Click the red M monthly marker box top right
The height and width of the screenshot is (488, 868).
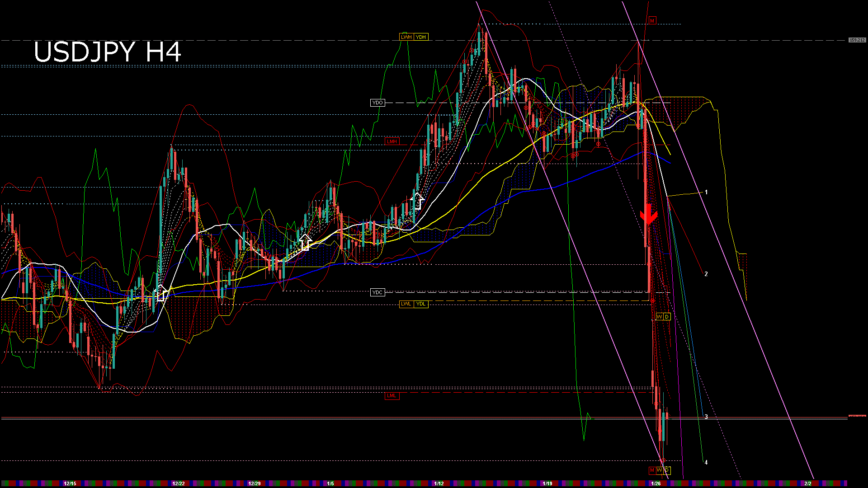(652, 20)
